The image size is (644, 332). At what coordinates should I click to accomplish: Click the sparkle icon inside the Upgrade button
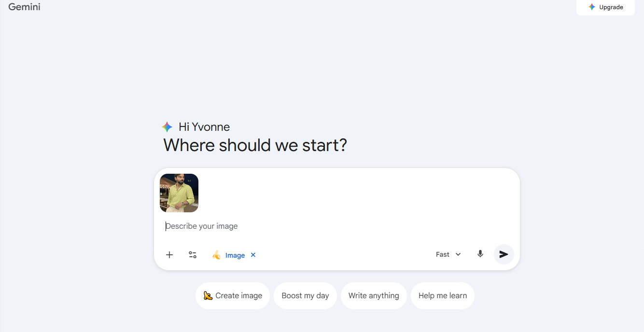point(592,7)
